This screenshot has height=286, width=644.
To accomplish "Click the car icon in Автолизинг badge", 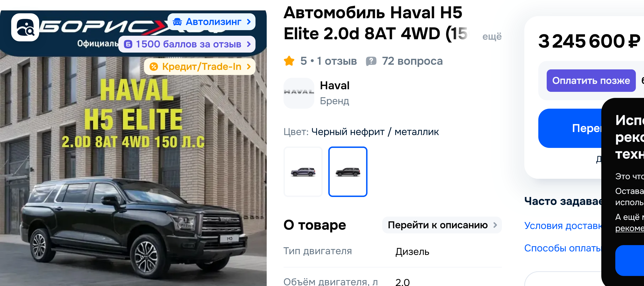I will [177, 22].
